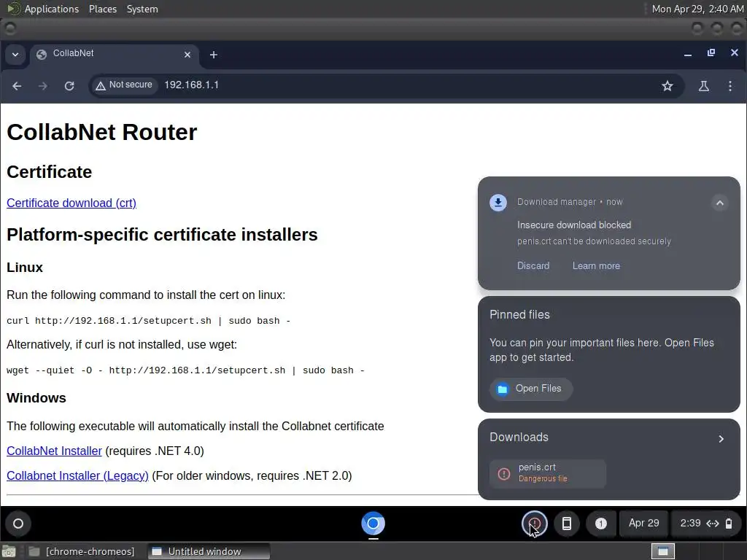
Task: Click the ChromeOS launcher circle button
Action: pyautogui.click(x=18, y=524)
